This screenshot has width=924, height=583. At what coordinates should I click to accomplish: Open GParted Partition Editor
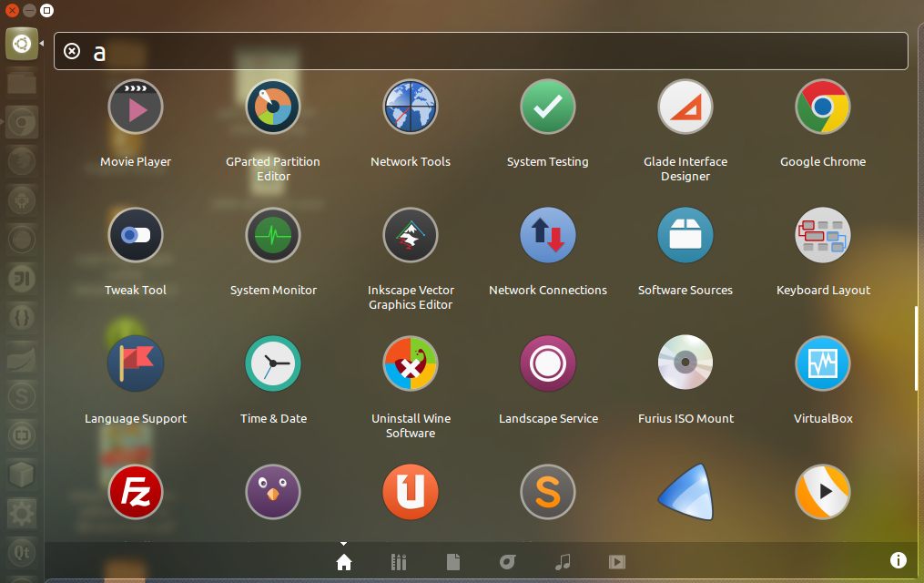pyautogui.click(x=272, y=106)
